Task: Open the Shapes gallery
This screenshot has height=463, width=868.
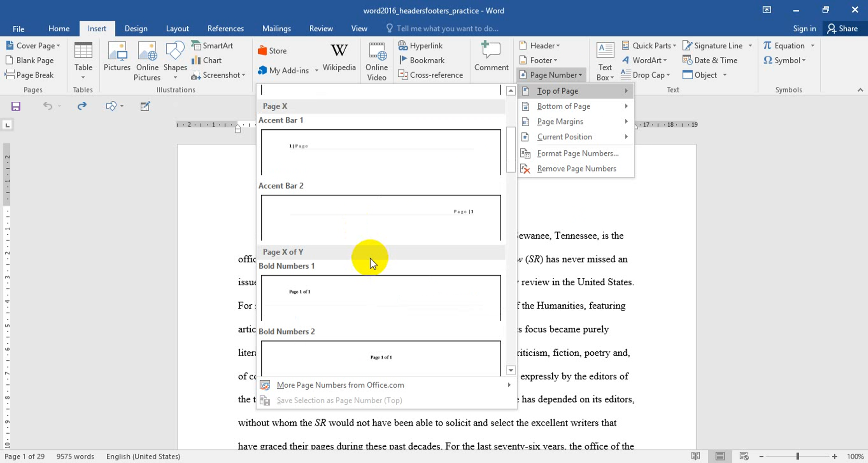Action: click(175, 61)
